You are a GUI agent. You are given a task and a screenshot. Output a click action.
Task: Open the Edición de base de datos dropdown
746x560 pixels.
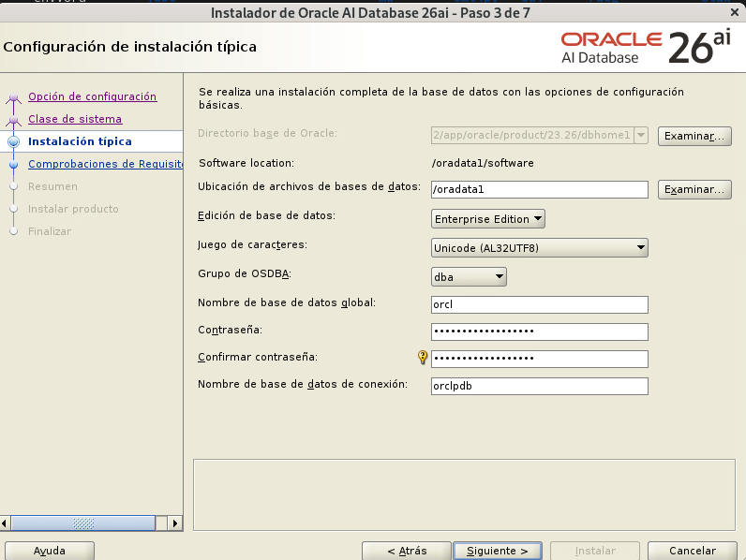[x=488, y=219]
